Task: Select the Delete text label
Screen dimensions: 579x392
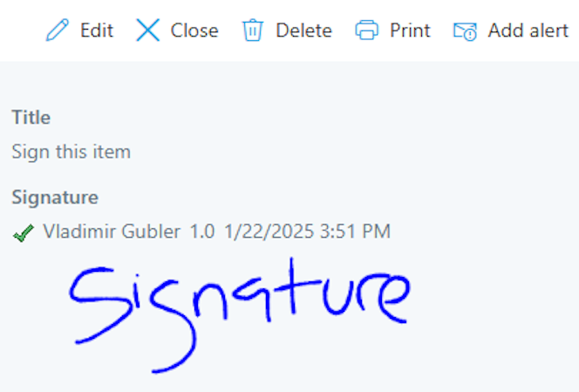Action: coord(304,30)
